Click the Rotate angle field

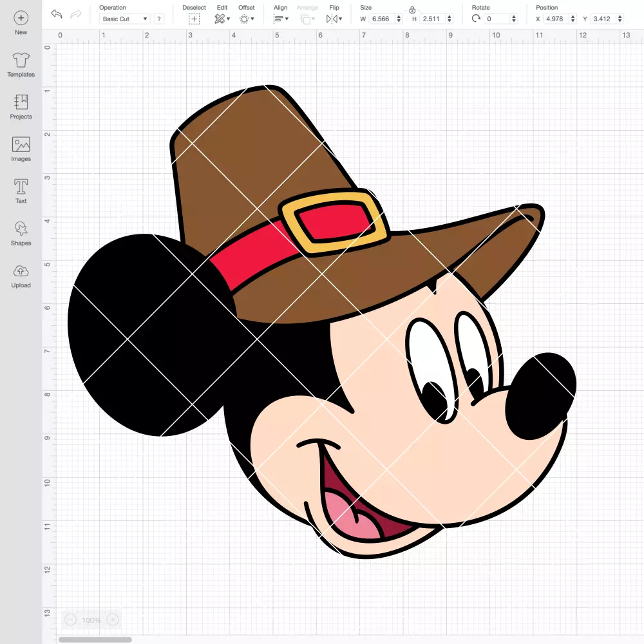click(x=497, y=19)
